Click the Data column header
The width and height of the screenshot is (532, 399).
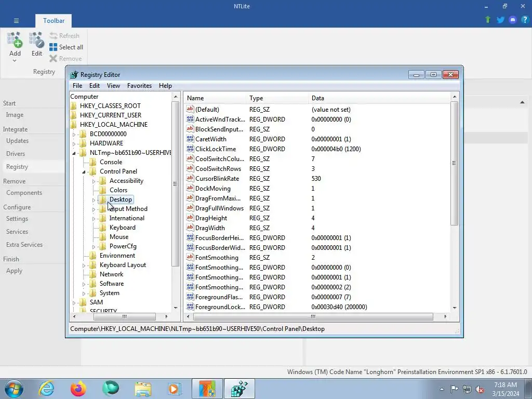[x=379, y=98]
